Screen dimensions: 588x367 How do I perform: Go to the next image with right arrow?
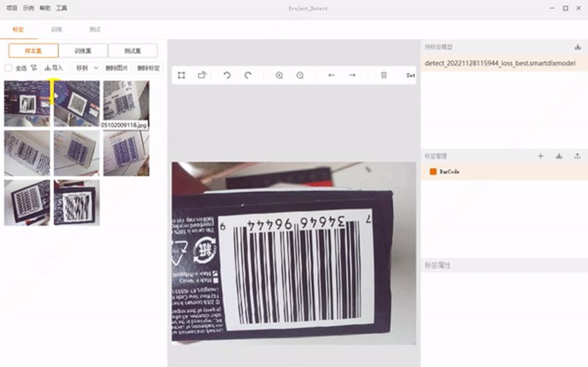[x=352, y=75]
